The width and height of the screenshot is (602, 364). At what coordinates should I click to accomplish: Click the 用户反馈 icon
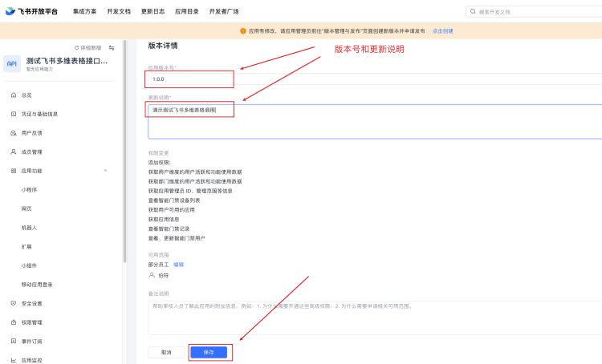[x=14, y=133]
